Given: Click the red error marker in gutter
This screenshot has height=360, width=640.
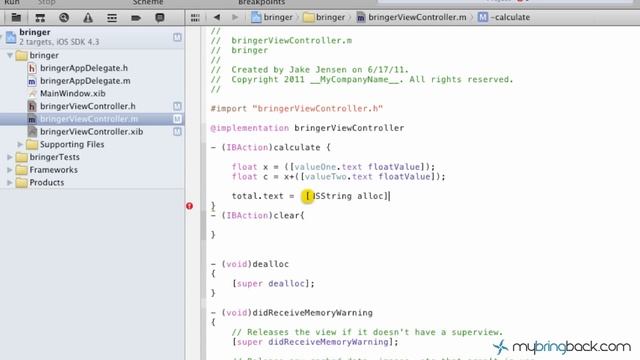Looking at the screenshot, I should pos(189,206).
